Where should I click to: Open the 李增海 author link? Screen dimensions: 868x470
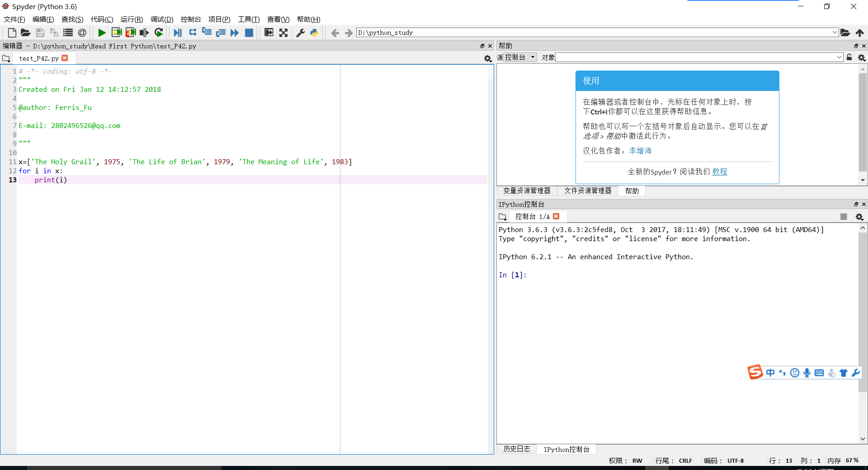pyautogui.click(x=640, y=151)
